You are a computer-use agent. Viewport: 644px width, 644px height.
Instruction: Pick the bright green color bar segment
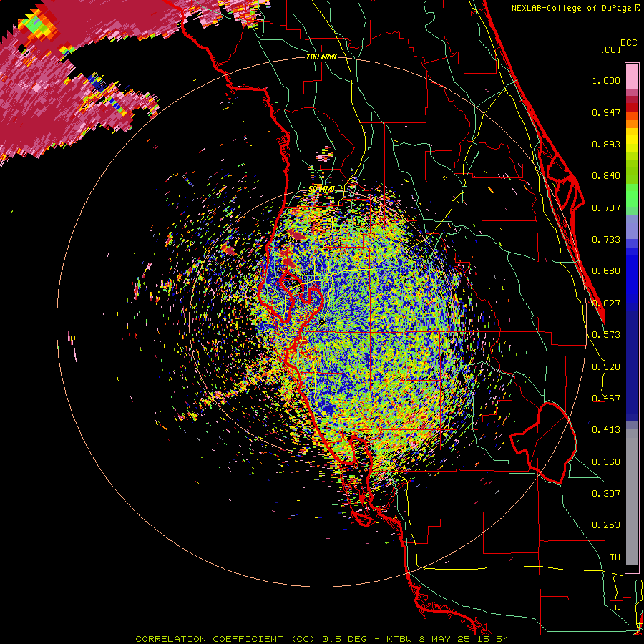pyautogui.click(x=632, y=195)
